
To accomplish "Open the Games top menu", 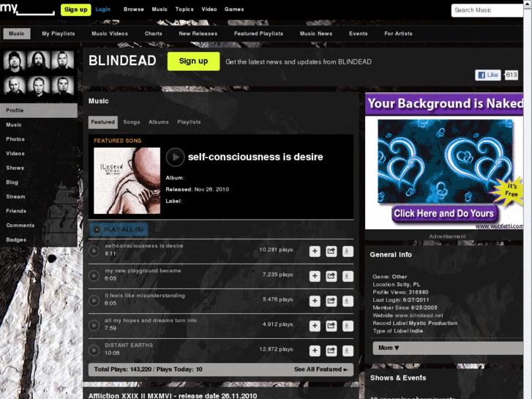I will tap(234, 10).
